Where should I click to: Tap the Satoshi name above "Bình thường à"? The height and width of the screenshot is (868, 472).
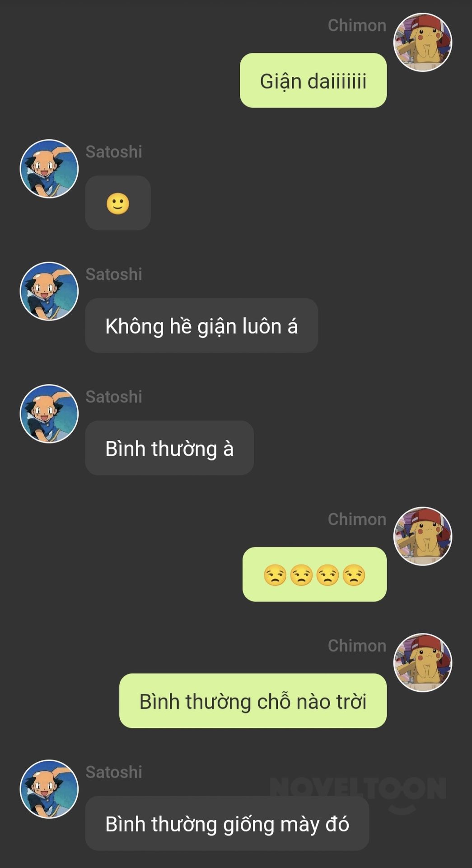pyautogui.click(x=114, y=397)
